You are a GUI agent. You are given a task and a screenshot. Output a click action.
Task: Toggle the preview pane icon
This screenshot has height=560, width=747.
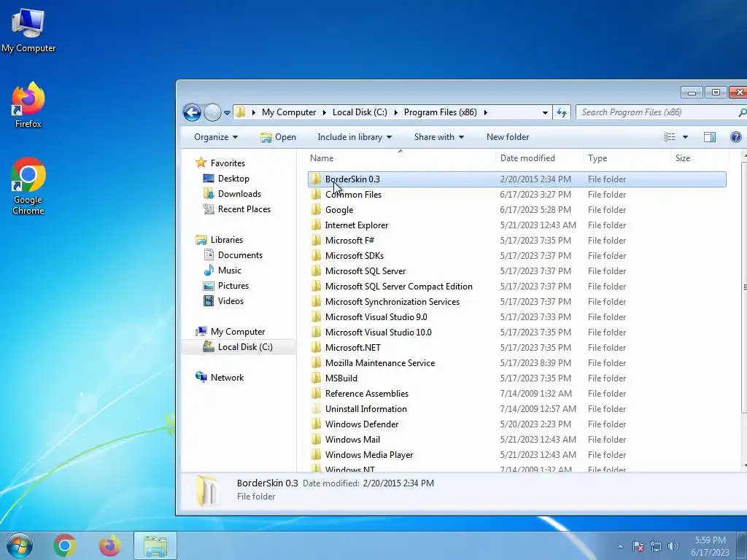(709, 137)
